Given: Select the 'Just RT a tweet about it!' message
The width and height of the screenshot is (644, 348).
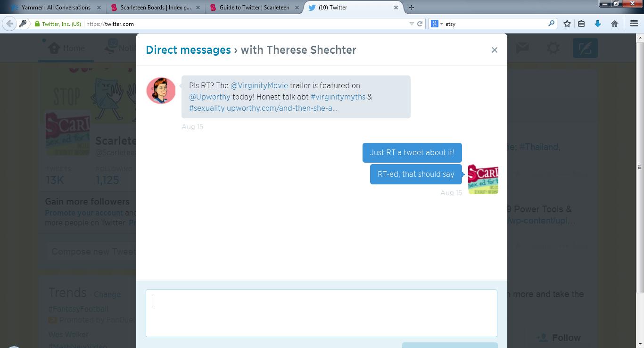Looking at the screenshot, I should point(412,152).
